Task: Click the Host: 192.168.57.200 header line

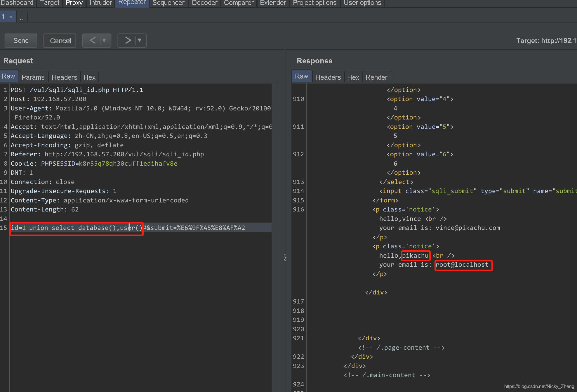Action: [x=48, y=99]
